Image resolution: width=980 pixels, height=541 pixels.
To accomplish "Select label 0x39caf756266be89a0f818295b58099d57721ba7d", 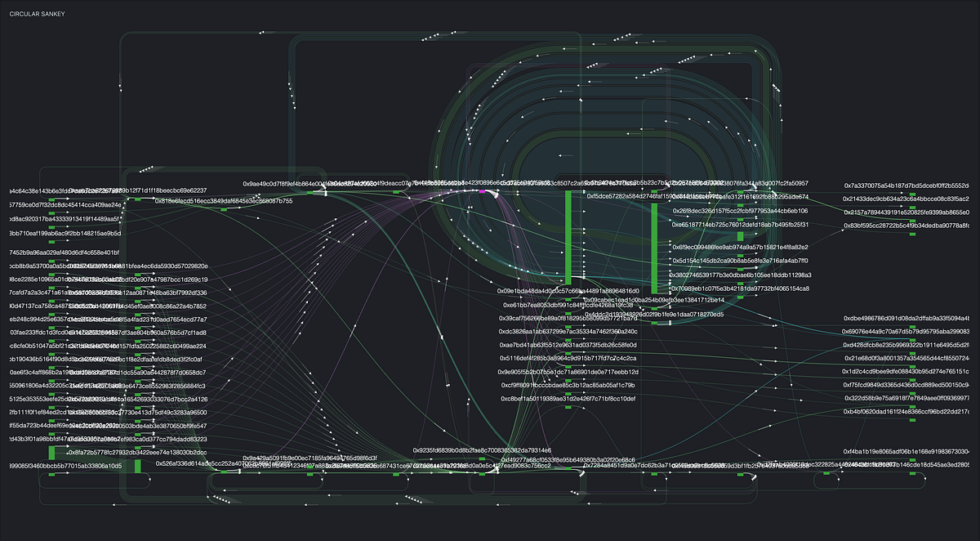I will [568, 318].
